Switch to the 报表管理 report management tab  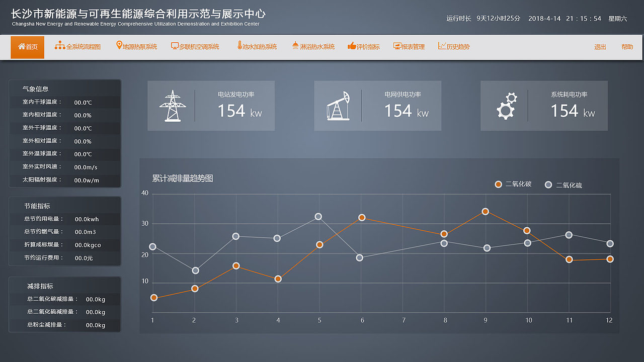409,46
